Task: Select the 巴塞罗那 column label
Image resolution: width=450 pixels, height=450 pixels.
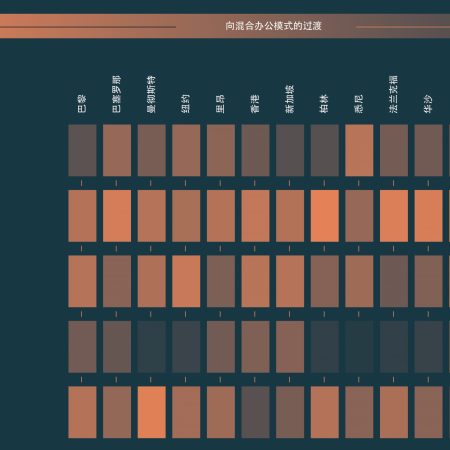Action: [x=117, y=94]
